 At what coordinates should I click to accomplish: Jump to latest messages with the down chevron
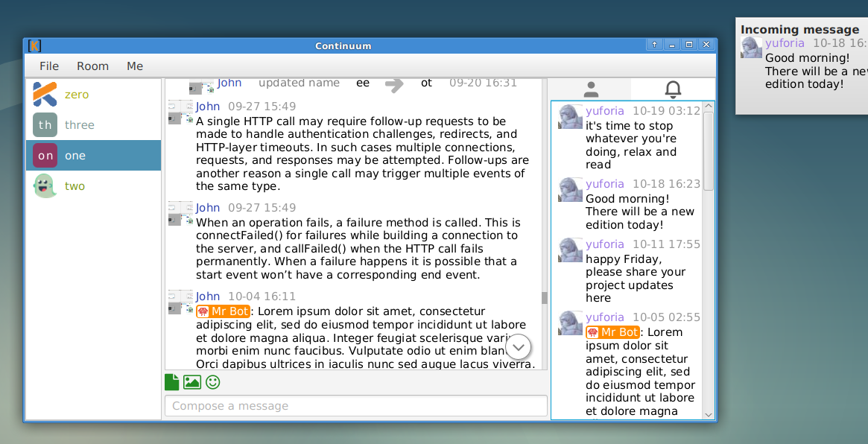pos(518,346)
